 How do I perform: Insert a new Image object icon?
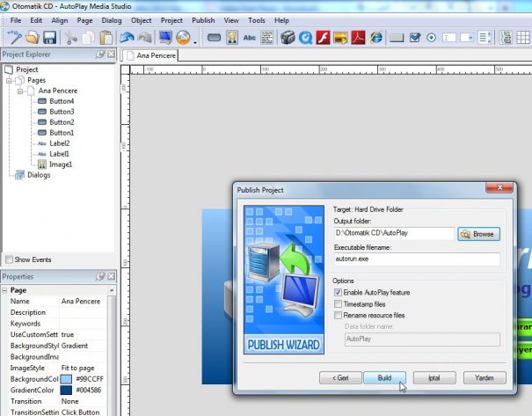point(232,37)
